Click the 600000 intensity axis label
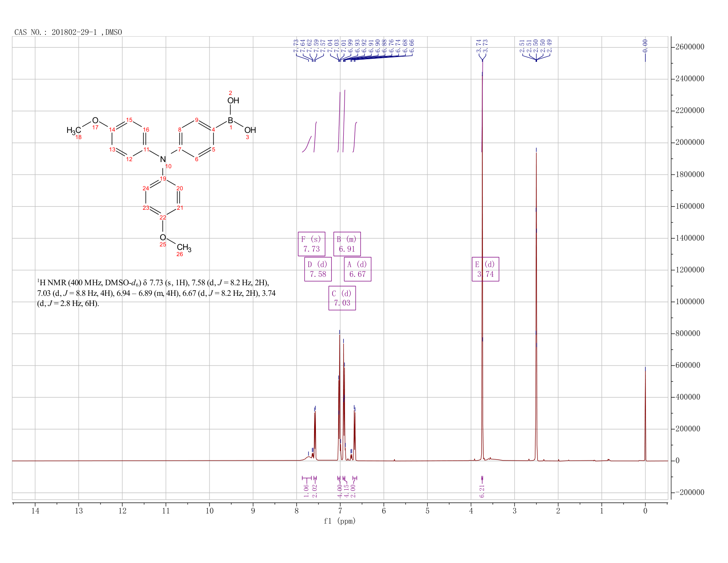The image size is (728, 563). click(688, 366)
